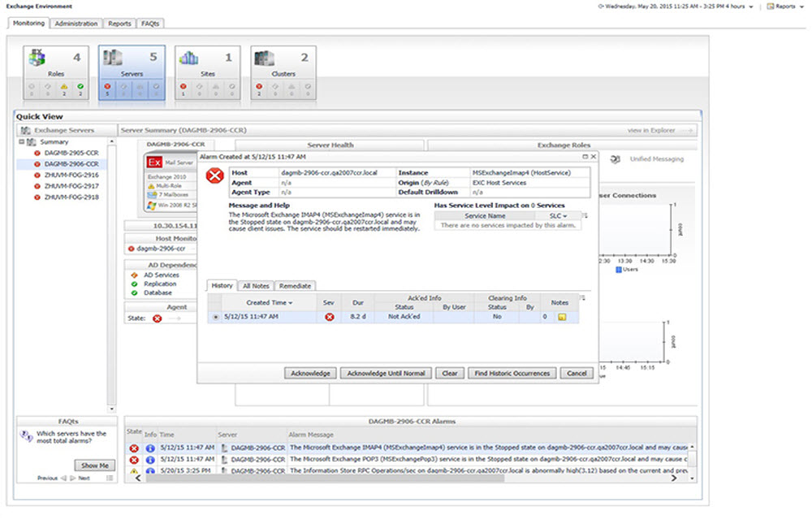Click the Replication green status icon
The height and width of the screenshot is (520, 812).
[x=134, y=284]
